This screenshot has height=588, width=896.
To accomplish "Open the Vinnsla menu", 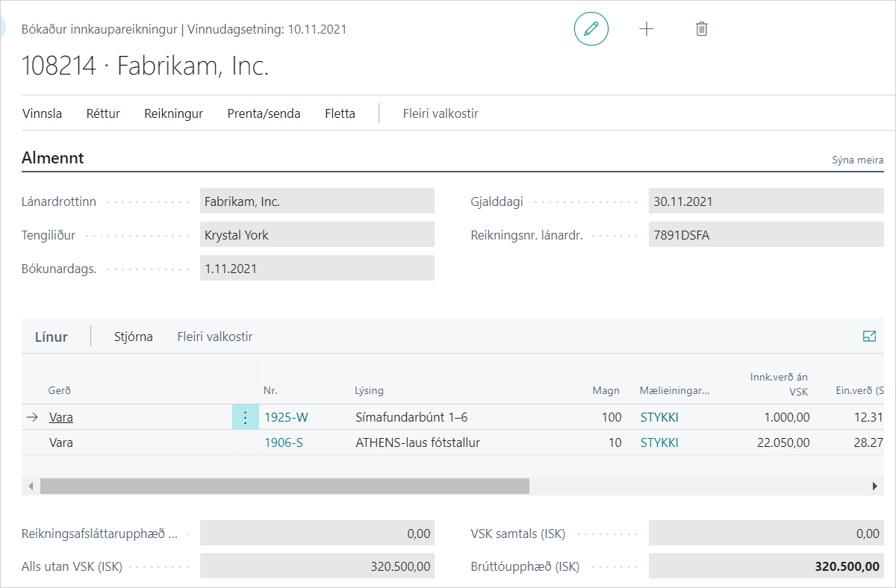I will 43,113.
